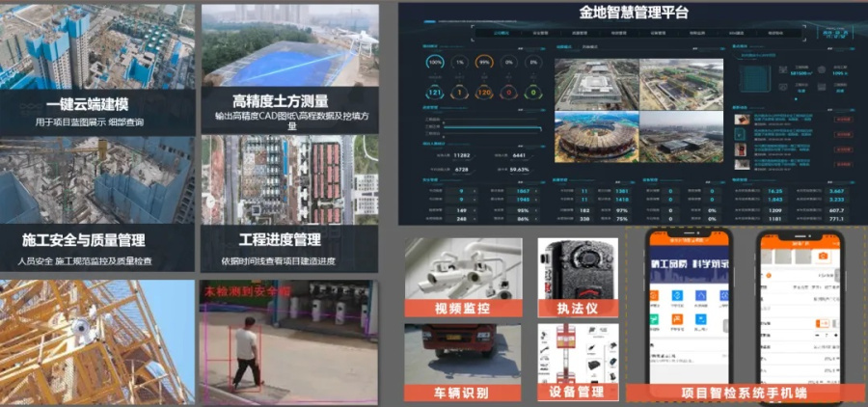Click the 工程进度管理 progress management card
868x407 pixels.
click(x=289, y=204)
